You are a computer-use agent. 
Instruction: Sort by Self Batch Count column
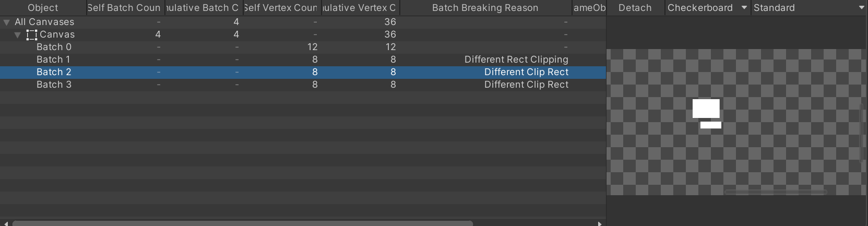(x=125, y=8)
